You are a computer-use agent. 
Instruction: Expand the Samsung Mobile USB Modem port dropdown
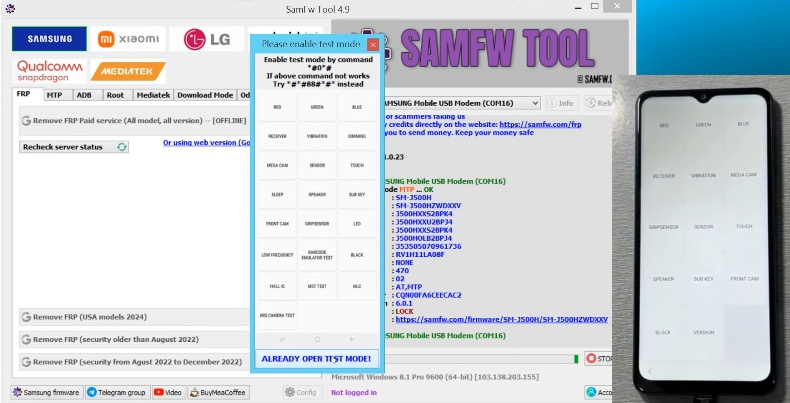tap(535, 103)
